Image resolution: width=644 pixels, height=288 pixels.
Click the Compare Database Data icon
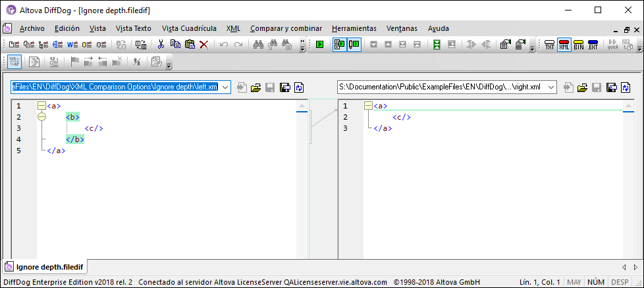pyautogui.click(x=87, y=44)
